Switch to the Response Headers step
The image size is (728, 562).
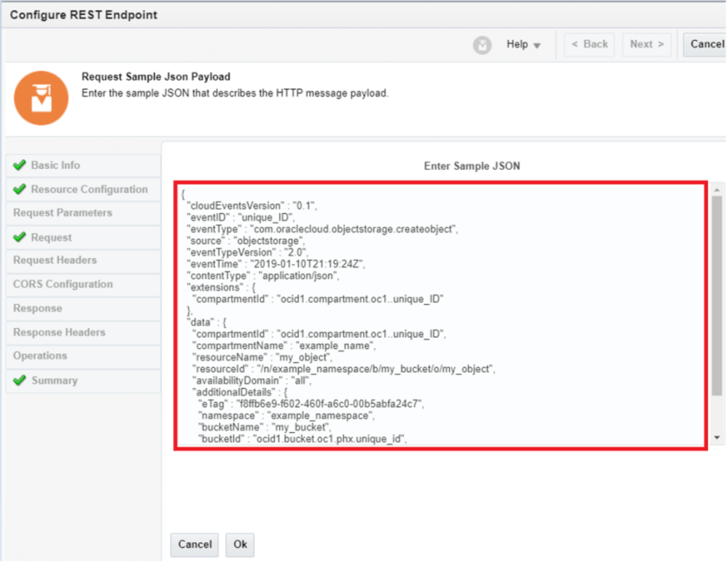[x=59, y=332]
